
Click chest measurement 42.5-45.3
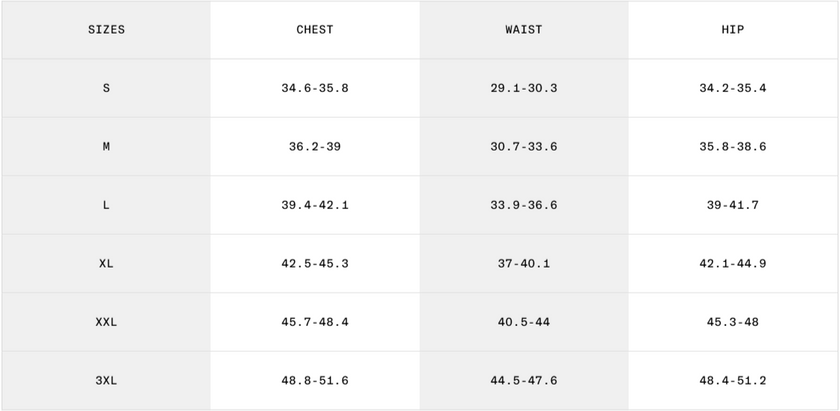pos(315,264)
